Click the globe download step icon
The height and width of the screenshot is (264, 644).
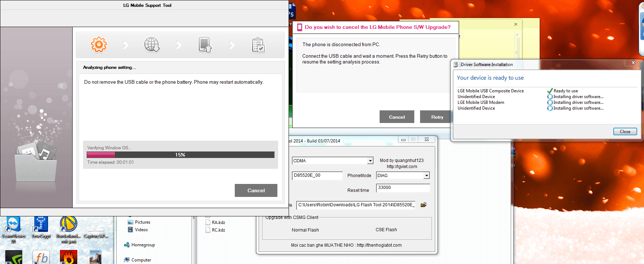coord(152,45)
